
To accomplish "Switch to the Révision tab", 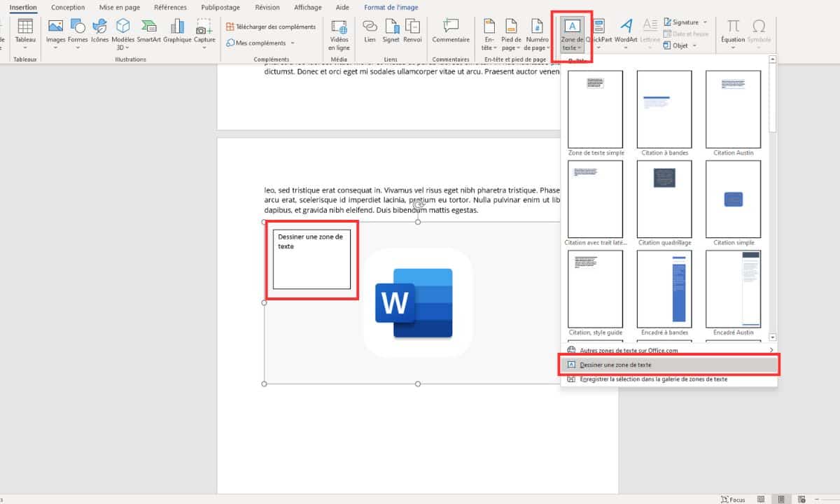I will pos(267,7).
